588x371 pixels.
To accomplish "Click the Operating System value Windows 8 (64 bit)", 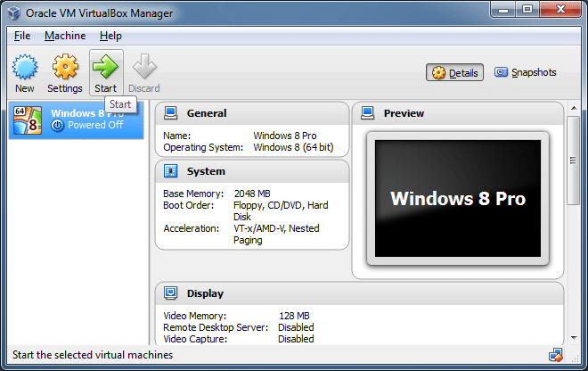I will 293,147.
